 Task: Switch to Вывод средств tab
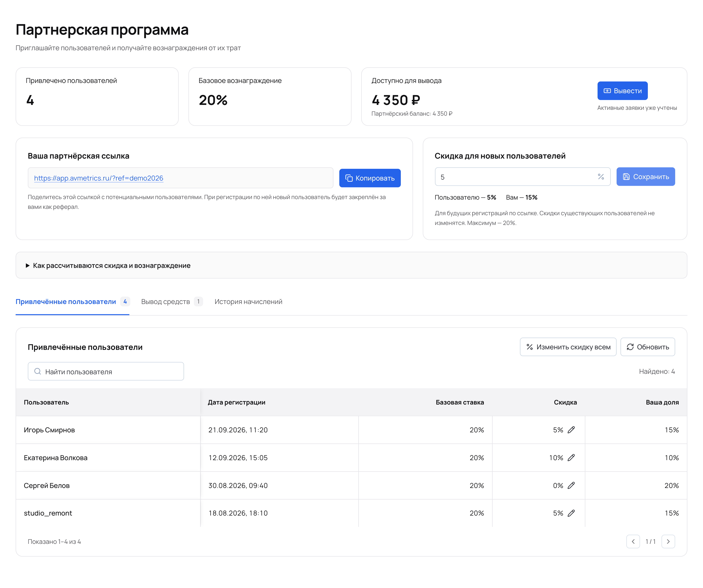tap(172, 302)
